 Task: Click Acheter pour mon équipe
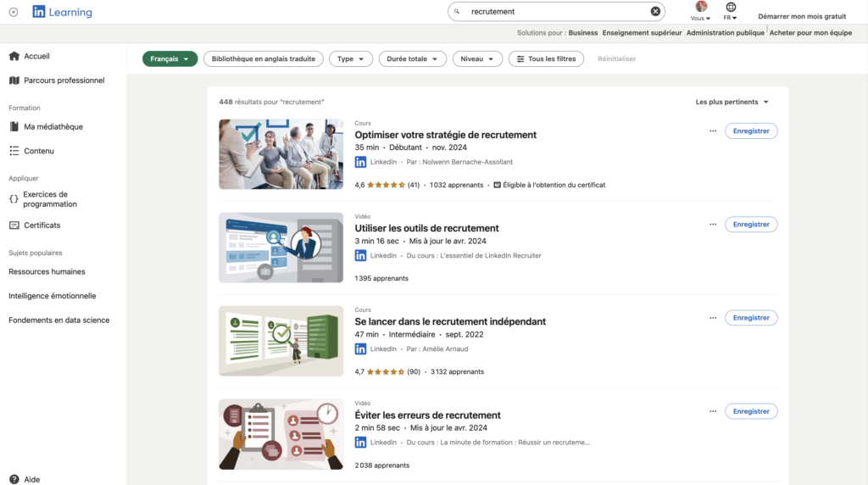click(x=810, y=33)
